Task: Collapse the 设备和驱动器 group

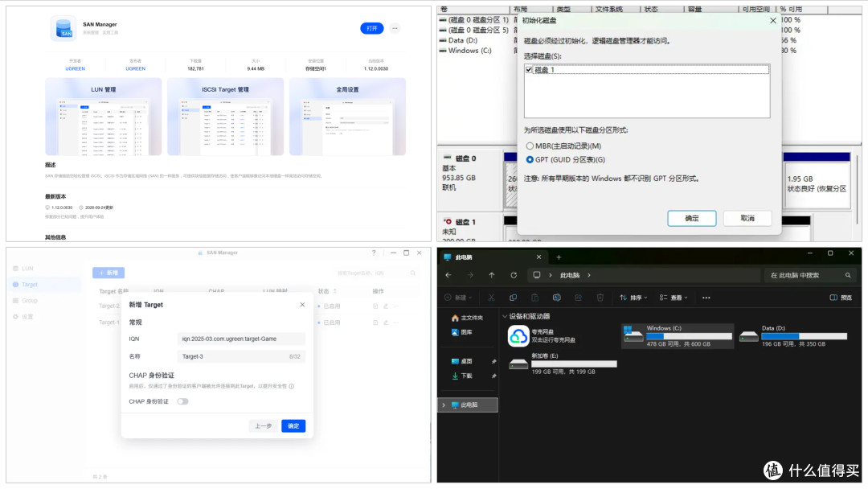Action: (504, 316)
